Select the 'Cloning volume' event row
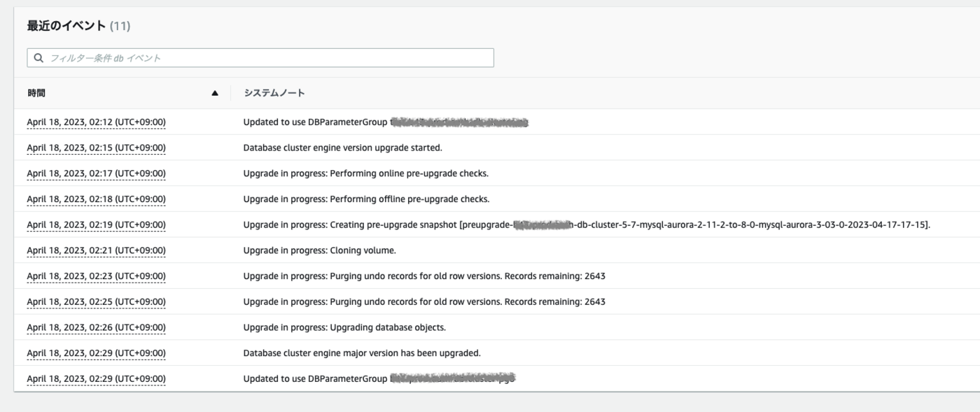The height and width of the screenshot is (412, 980). (490, 250)
